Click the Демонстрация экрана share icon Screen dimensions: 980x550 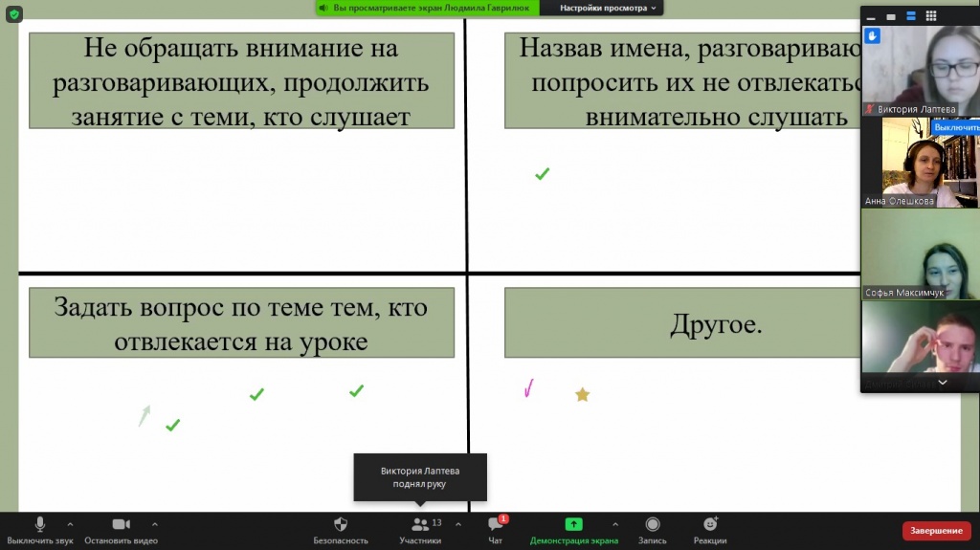(x=573, y=524)
